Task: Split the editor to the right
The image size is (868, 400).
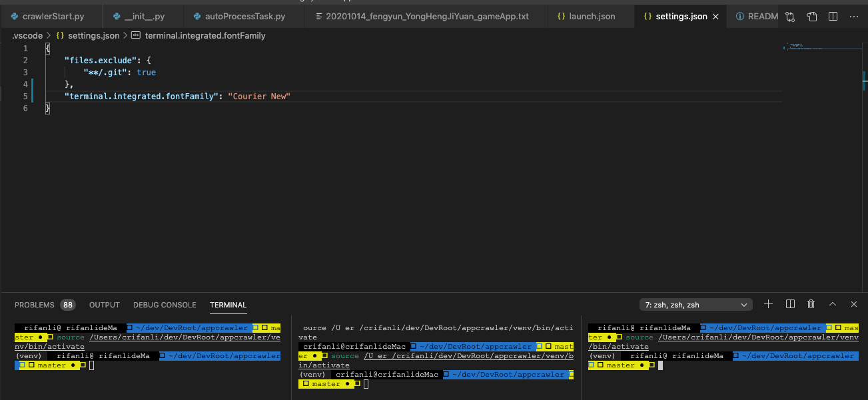Action: tap(833, 17)
